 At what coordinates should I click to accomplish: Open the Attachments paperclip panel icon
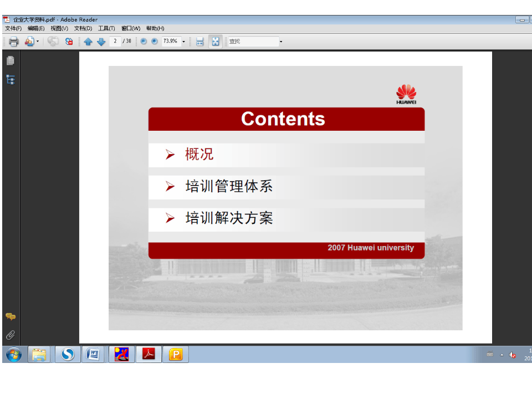[x=11, y=335]
